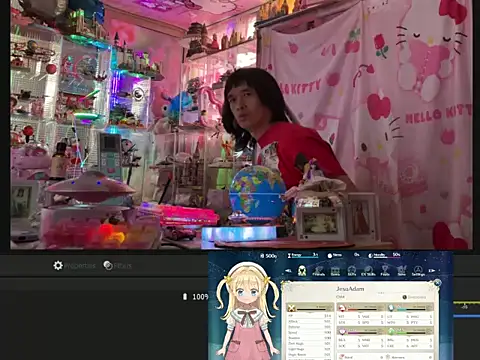Click the moon icon timer showing 50s
480x360 pixels.
(x=384, y=255)
